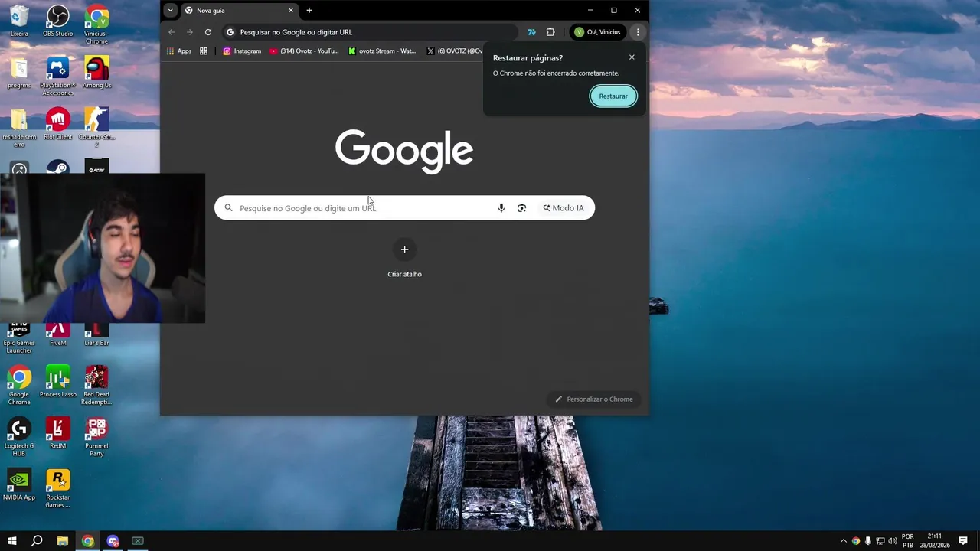
Task: Open the Windows Start menu
Action: click(x=12, y=541)
